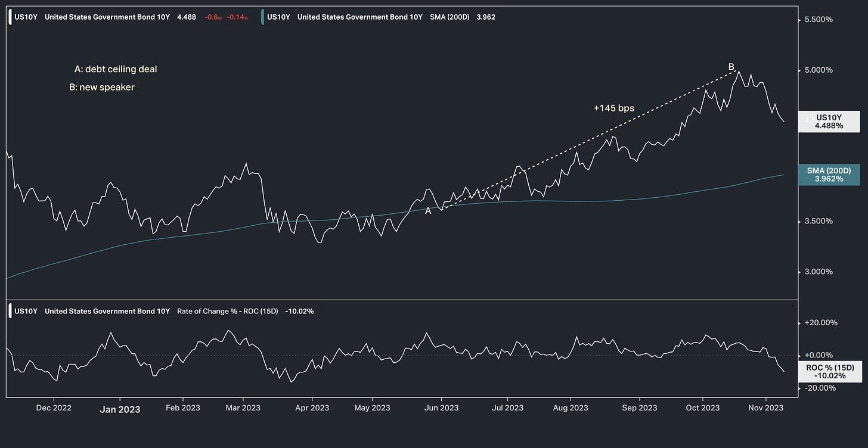This screenshot has height=448, width=868.
Task: Click the annotation 'B: new speaker'
Action: 102,88
